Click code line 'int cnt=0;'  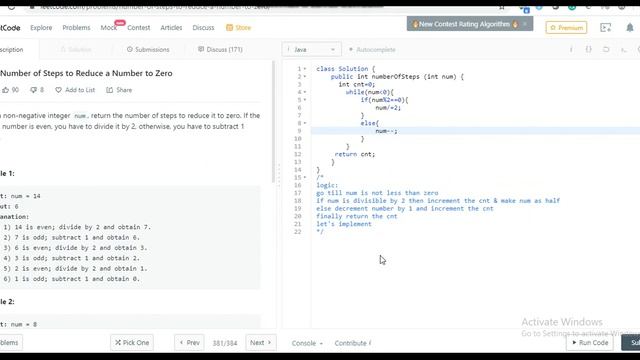pos(356,84)
